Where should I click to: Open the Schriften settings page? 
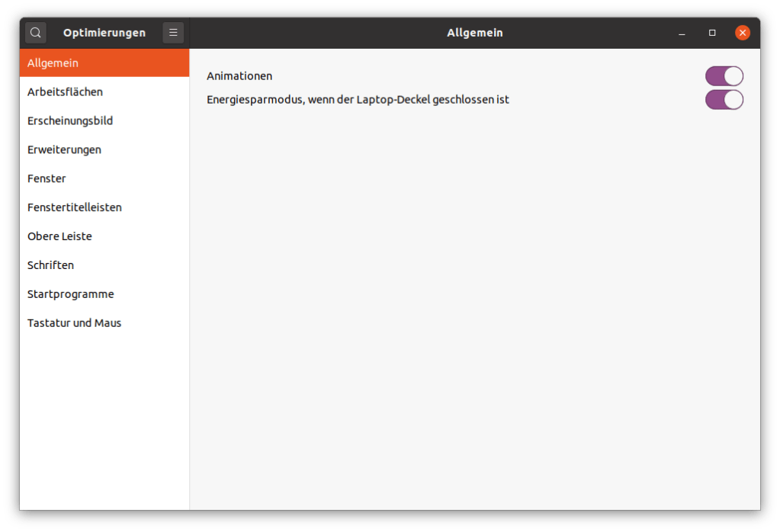pyautogui.click(x=104, y=265)
